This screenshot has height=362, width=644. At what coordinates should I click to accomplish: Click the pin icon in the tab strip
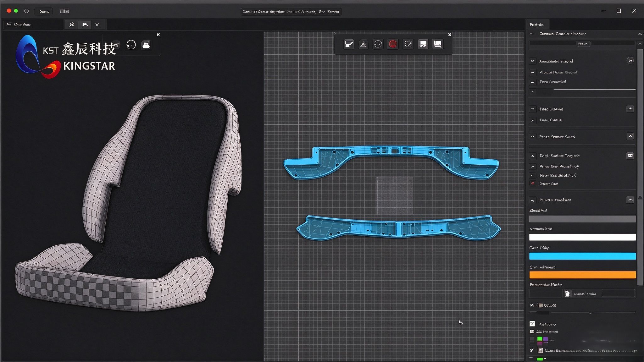coord(72,25)
